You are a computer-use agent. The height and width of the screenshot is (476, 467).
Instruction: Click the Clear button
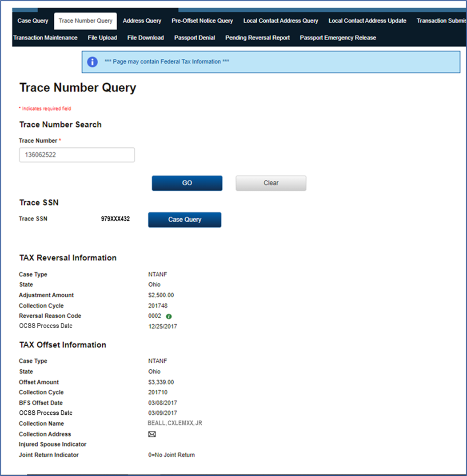coord(271,183)
